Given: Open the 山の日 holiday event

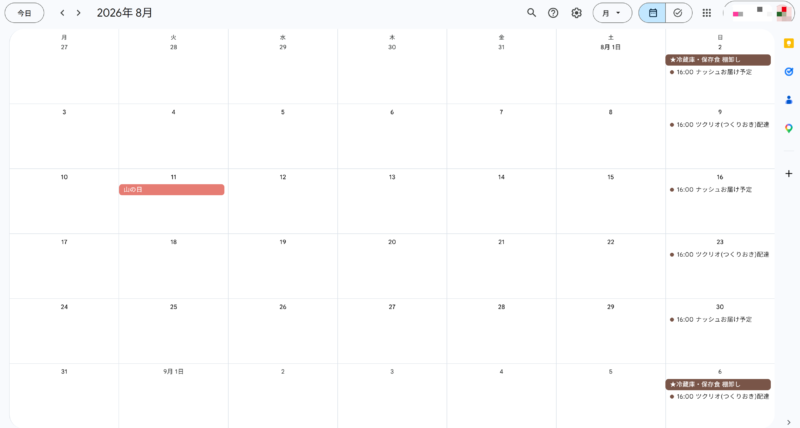Looking at the screenshot, I should coord(172,189).
